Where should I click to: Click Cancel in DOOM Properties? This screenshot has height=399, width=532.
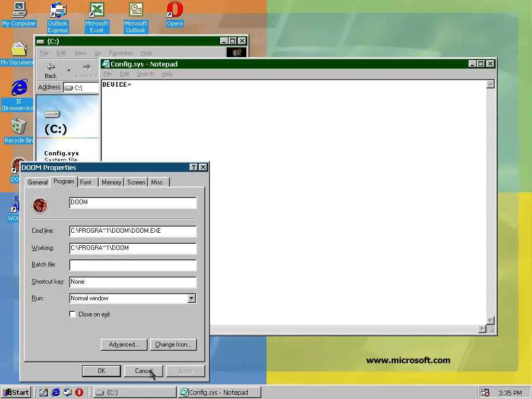(143, 371)
